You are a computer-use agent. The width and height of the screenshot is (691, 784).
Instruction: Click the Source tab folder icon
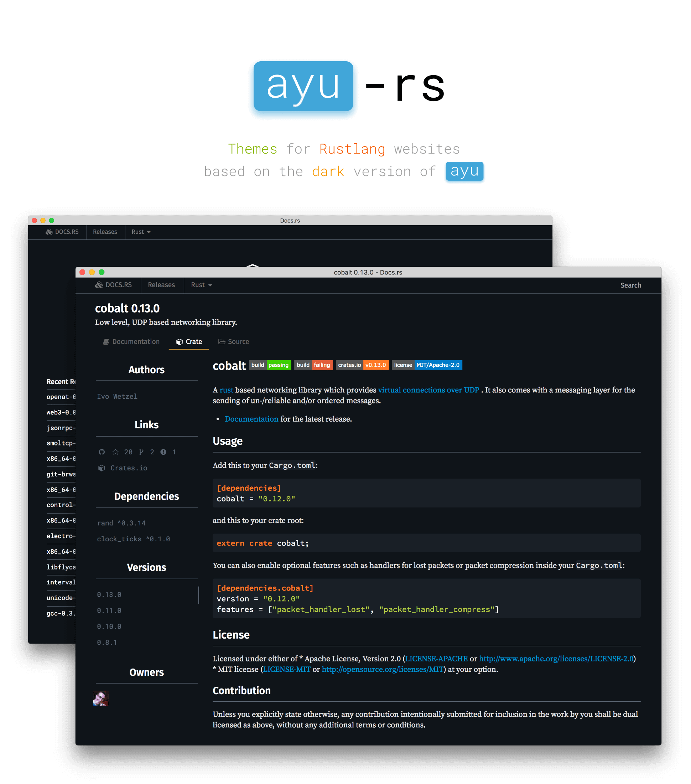tap(222, 341)
